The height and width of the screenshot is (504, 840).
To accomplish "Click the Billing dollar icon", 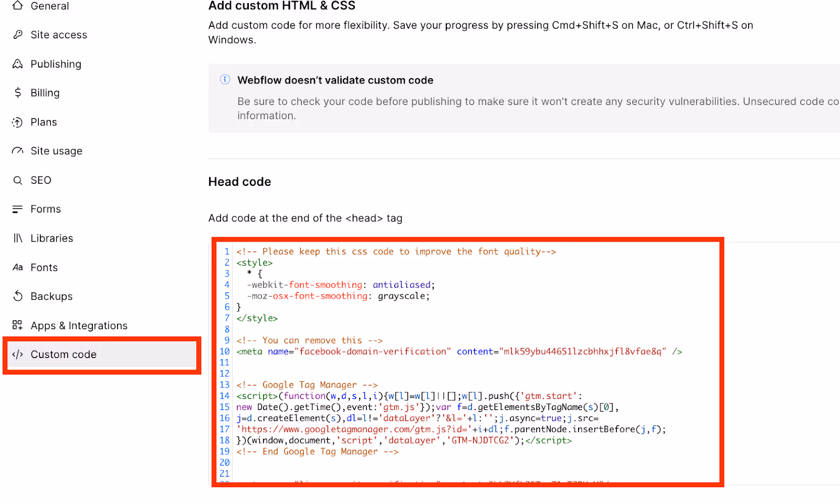I will (x=18, y=93).
